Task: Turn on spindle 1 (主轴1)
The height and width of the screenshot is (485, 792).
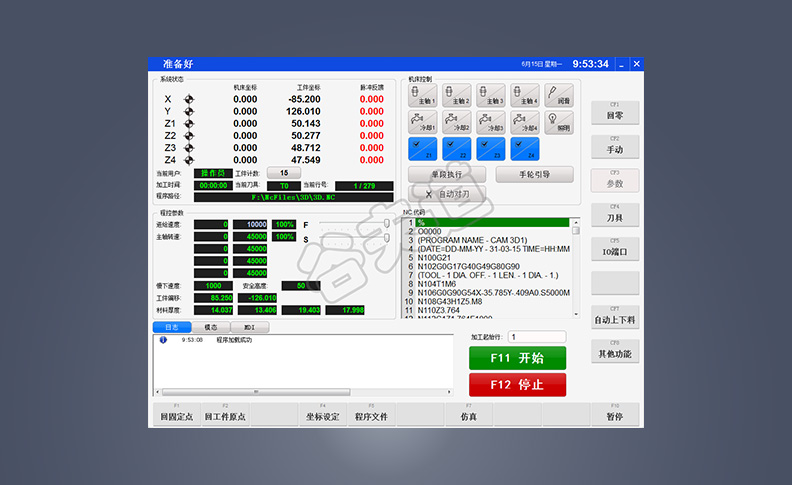Action: pyautogui.click(x=421, y=96)
